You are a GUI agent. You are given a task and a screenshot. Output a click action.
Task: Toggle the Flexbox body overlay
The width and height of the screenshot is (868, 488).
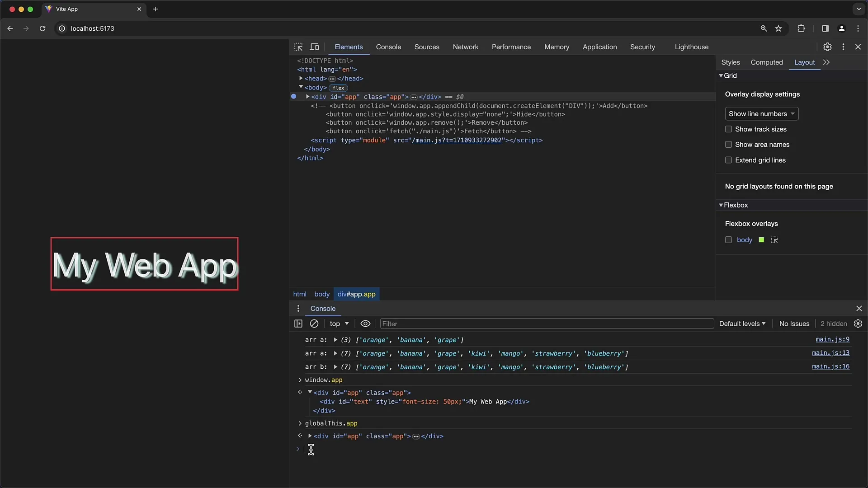coord(728,239)
